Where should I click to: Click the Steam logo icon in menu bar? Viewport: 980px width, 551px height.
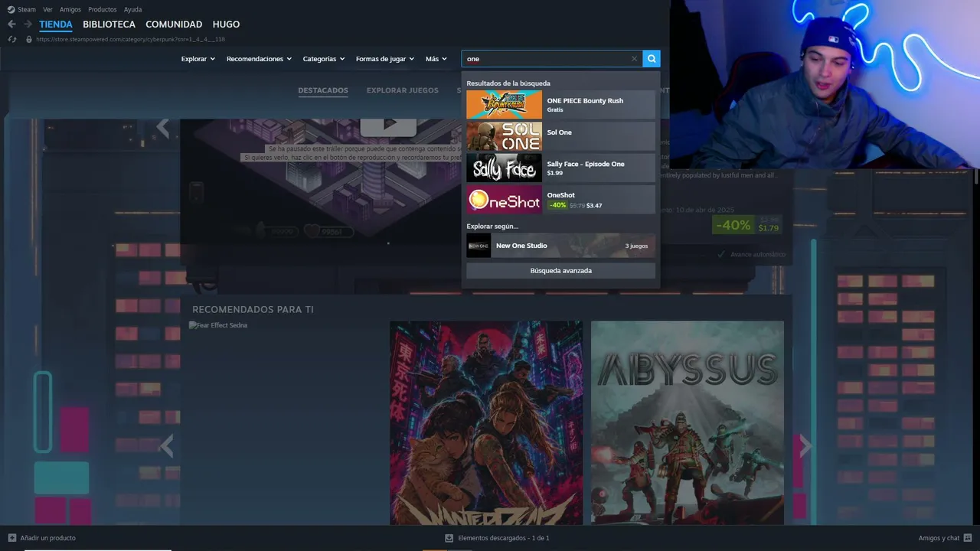point(11,9)
